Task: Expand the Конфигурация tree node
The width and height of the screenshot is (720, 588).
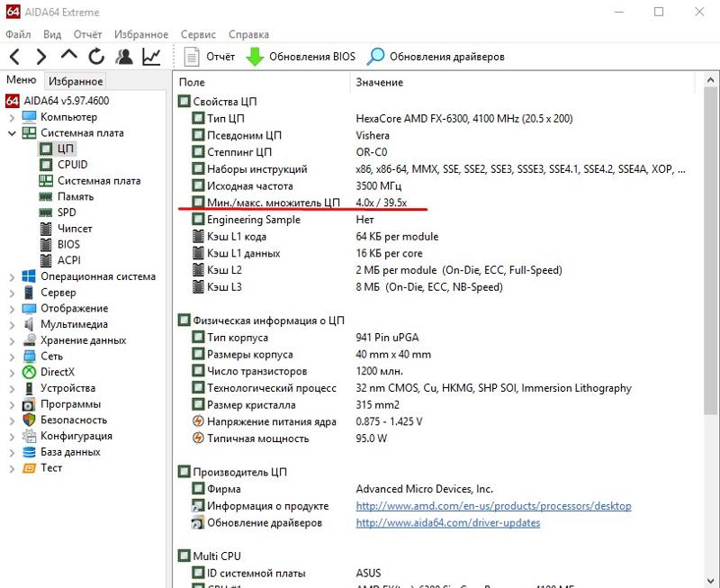Action: click(x=12, y=437)
